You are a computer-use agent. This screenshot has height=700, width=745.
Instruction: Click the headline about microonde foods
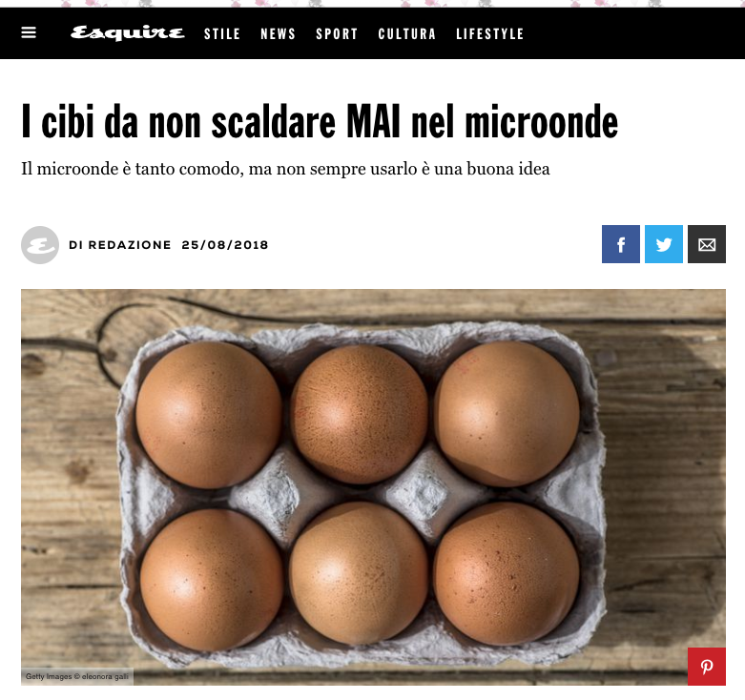pos(320,122)
